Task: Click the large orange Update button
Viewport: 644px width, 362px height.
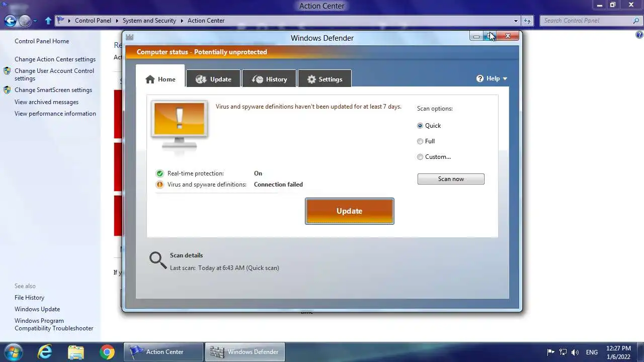Action: 350,211
